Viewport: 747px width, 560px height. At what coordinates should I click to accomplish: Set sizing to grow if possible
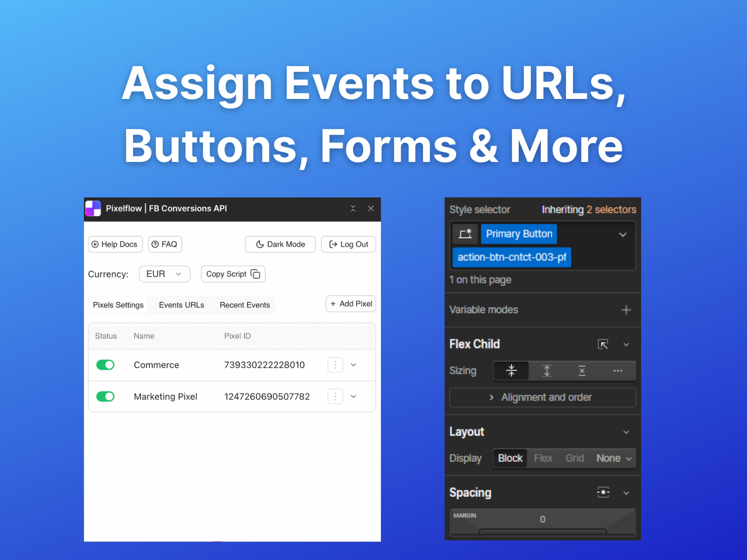coord(547,371)
